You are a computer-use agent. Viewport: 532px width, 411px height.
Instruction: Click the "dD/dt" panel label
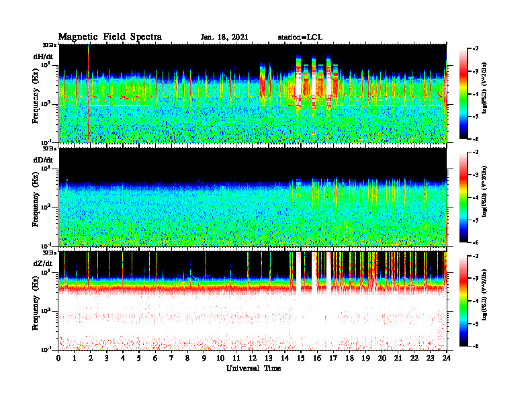(x=43, y=160)
